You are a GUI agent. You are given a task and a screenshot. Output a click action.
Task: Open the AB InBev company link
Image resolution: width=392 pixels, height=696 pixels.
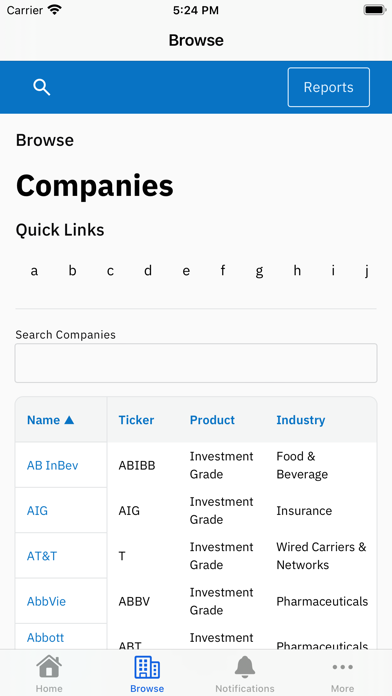point(52,465)
